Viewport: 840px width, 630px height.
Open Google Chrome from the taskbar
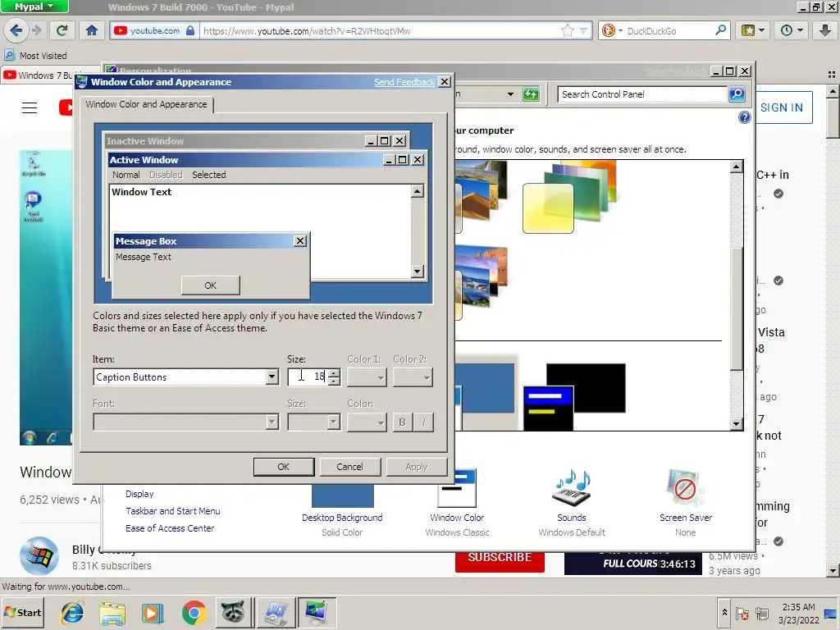(194, 612)
